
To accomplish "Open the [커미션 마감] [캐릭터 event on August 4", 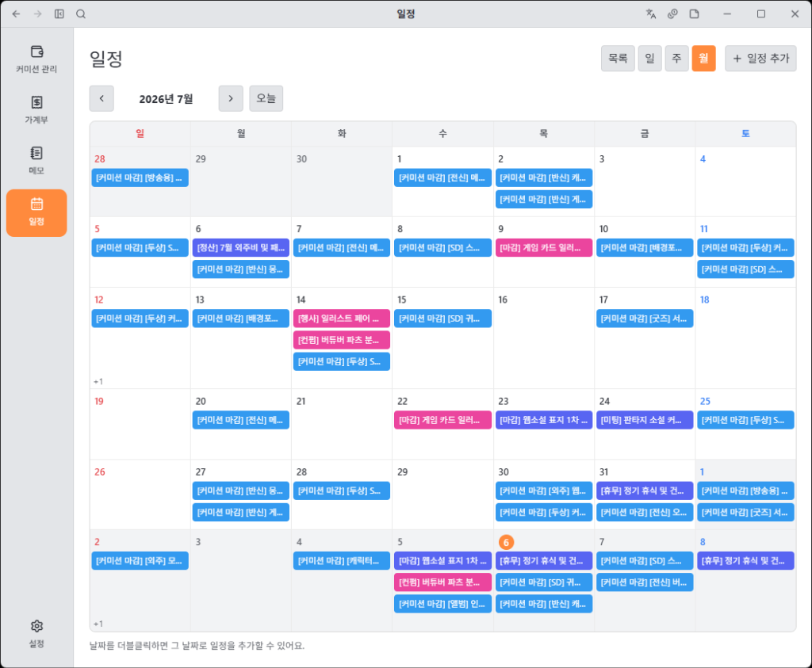I will [342, 561].
